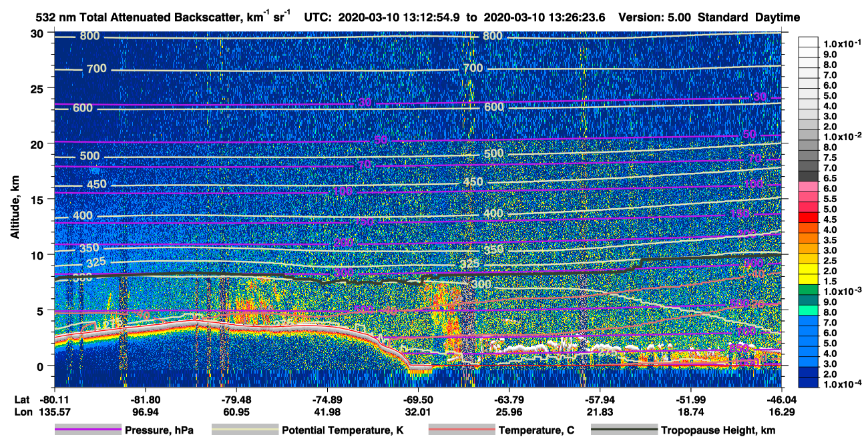Click the latitude value '-46.04'
Viewport: 868px width, 445px height.
tap(781, 399)
